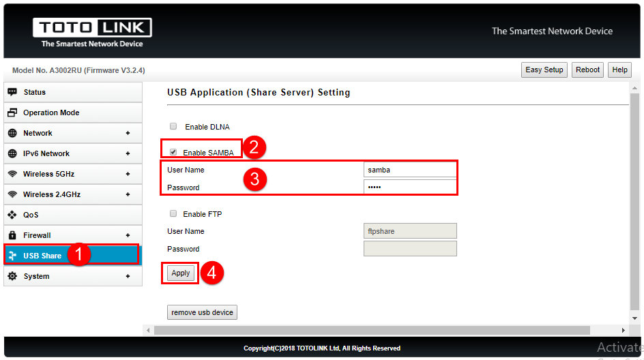Click the Firewall lock icon
Image resolution: width=644 pixels, height=360 pixels.
click(x=12, y=235)
